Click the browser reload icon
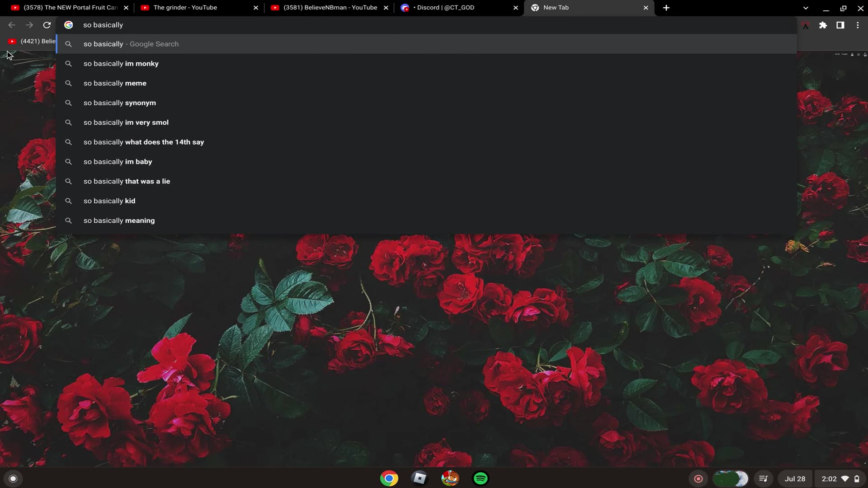This screenshot has width=868, height=488. click(47, 25)
